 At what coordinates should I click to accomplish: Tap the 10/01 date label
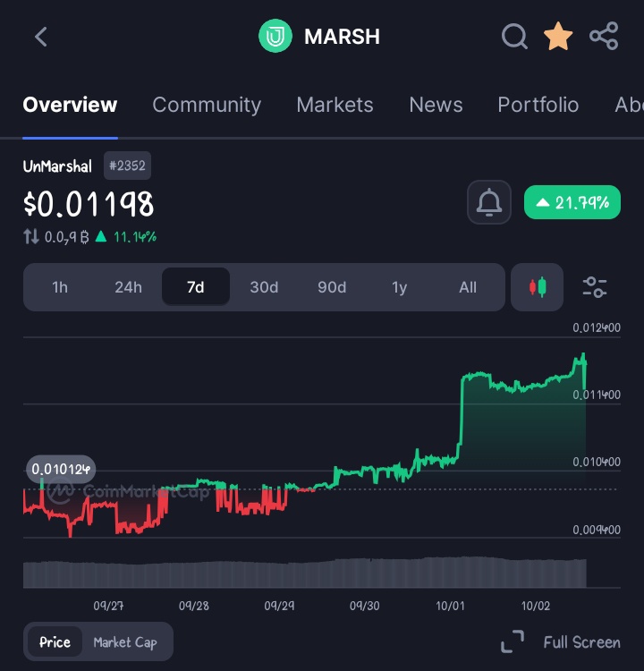(450, 606)
